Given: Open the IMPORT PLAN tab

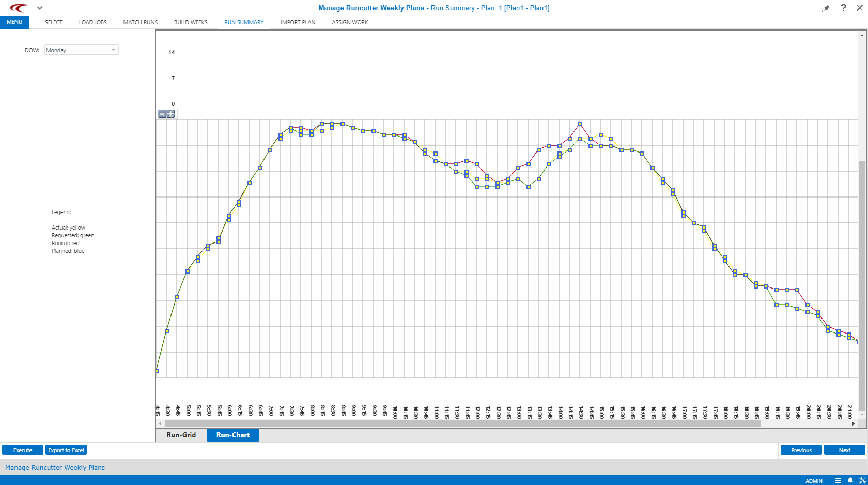Looking at the screenshot, I should pyautogui.click(x=298, y=22).
